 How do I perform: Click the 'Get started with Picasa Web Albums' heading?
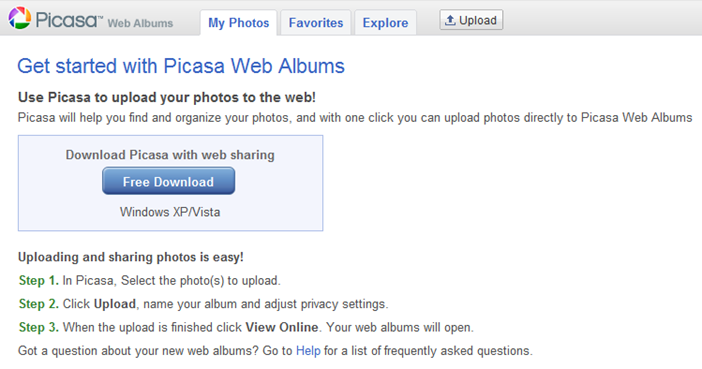click(181, 66)
